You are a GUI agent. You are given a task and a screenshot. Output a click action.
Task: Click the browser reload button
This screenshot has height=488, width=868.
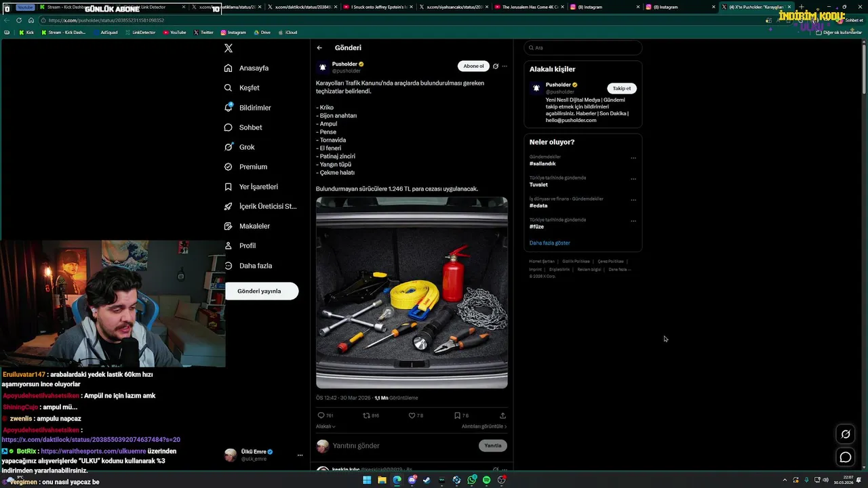18,20
